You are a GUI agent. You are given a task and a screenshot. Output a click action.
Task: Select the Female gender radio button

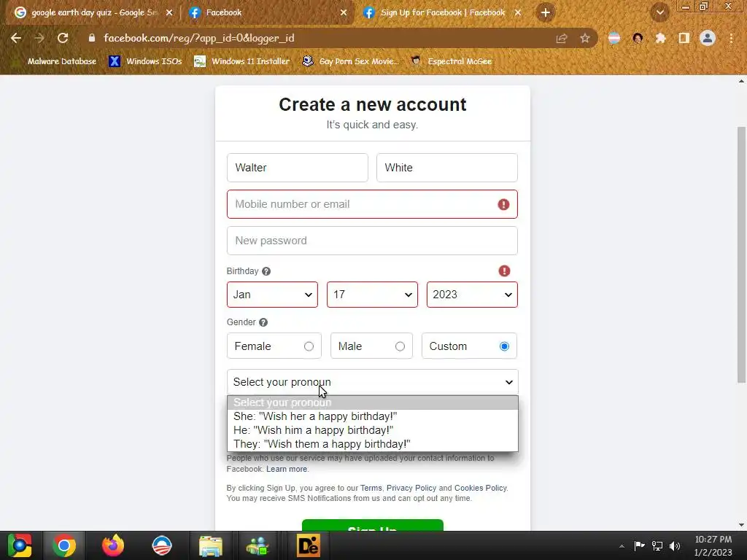coord(309,346)
